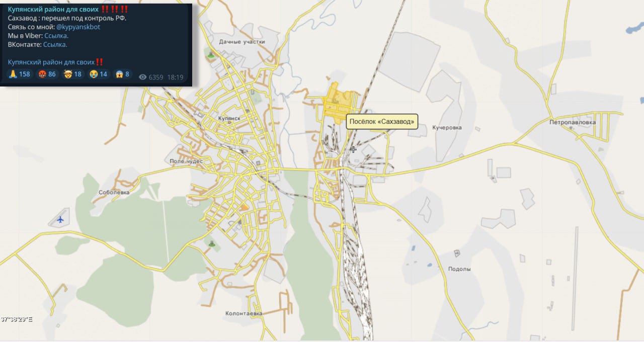The width and height of the screenshot is (644, 342).
Task: Open the @kypyanskbot link
Action: pyautogui.click(x=78, y=27)
